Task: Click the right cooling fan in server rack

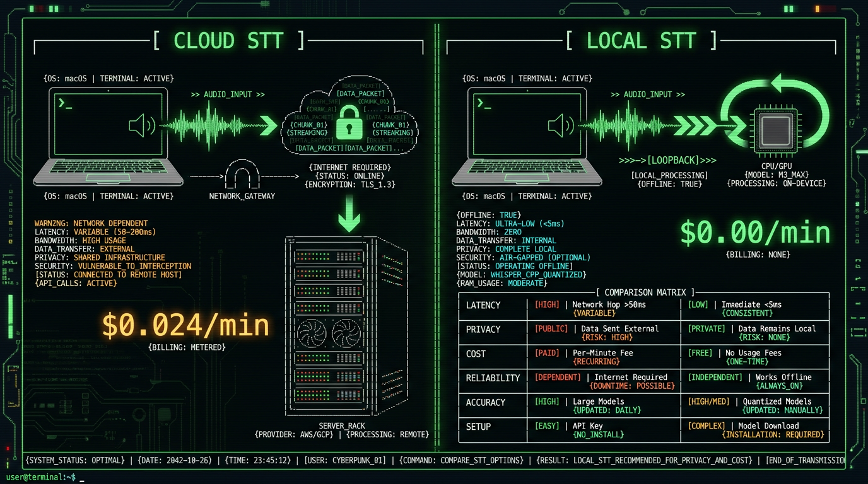Action: (346, 333)
